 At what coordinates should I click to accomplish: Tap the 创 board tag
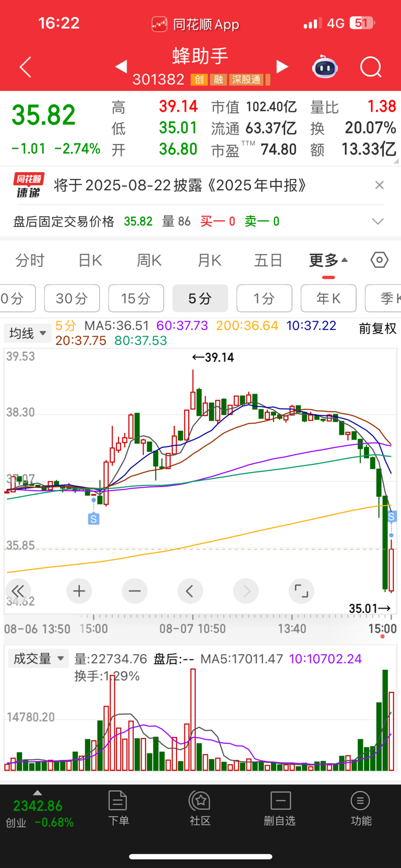tap(199, 79)
